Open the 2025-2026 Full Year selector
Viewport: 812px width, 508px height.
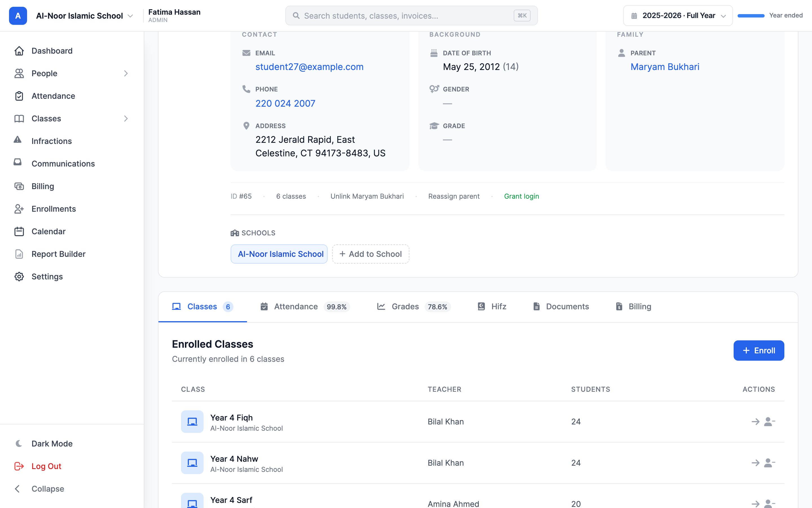678,16
